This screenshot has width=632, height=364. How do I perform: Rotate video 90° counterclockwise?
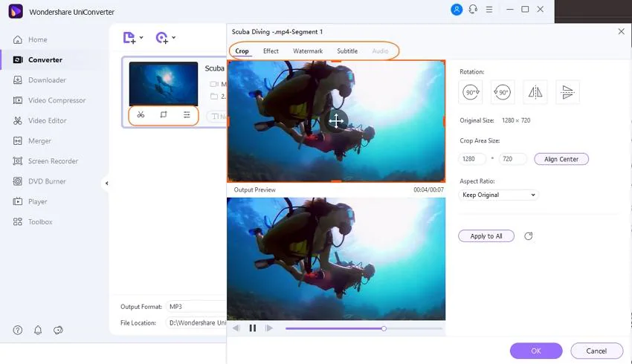tap(503, 92)
